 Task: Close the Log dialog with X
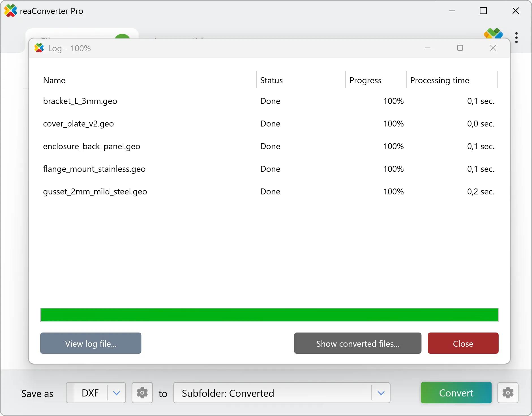493,48
